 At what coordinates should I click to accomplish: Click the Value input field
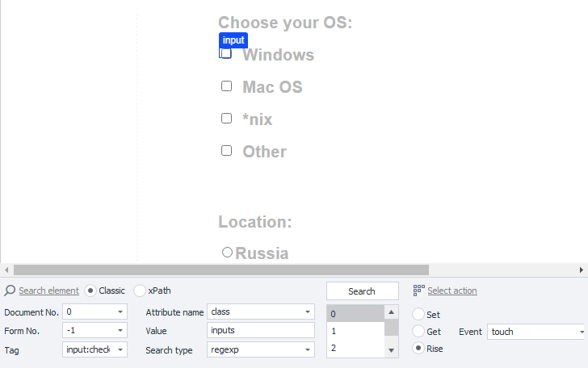[260, 330]
